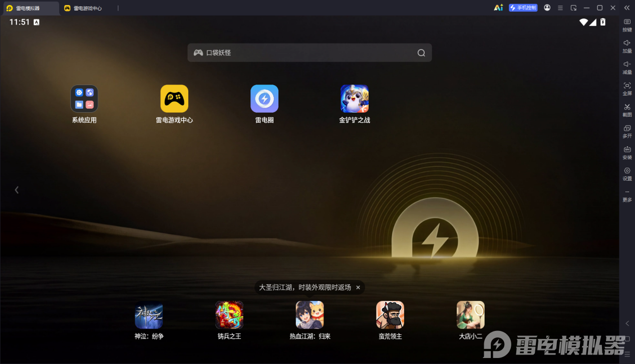This screenshot has height=364, width=635.
Task: Launch the 雷电游戏中心 desktop app
Action: pos(174,99)
